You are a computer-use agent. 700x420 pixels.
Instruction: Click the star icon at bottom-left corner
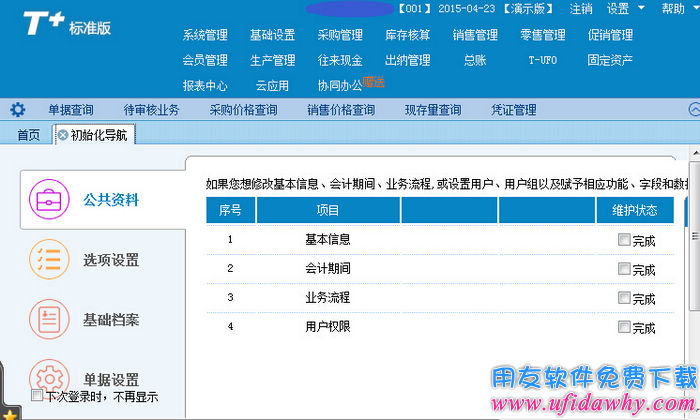9,415
